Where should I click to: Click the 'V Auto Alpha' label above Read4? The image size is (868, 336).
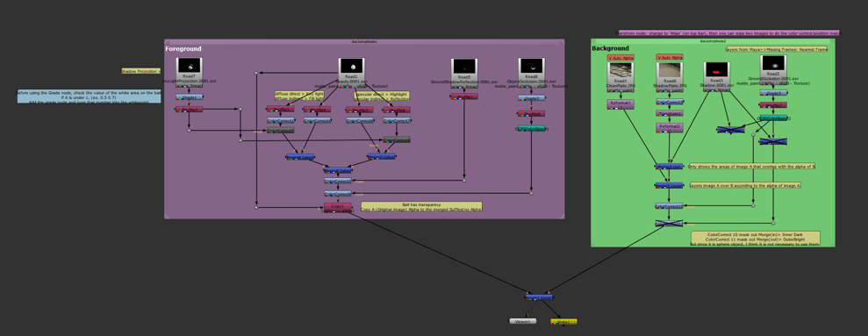[621, 58]
